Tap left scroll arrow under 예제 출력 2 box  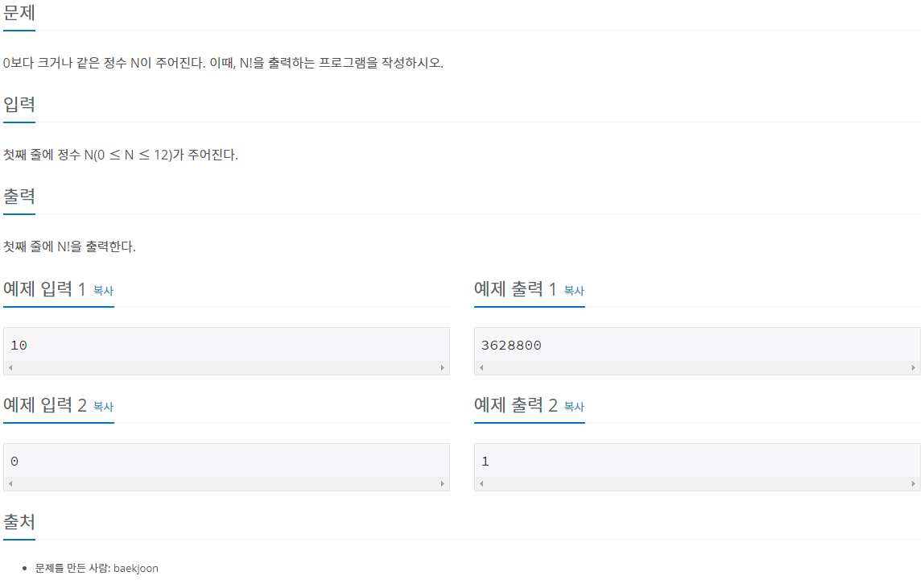coord(481,484)
